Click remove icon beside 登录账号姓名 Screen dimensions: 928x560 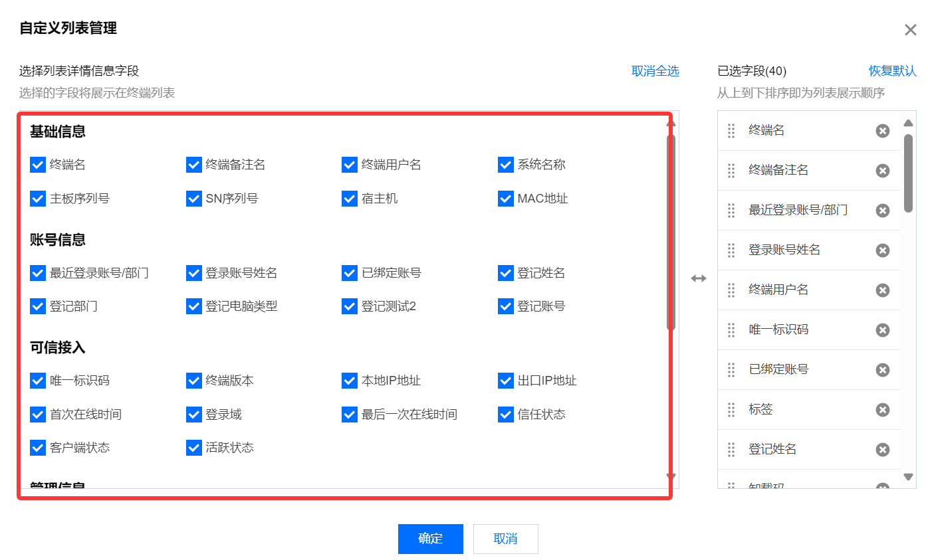(x=882, y=250)
